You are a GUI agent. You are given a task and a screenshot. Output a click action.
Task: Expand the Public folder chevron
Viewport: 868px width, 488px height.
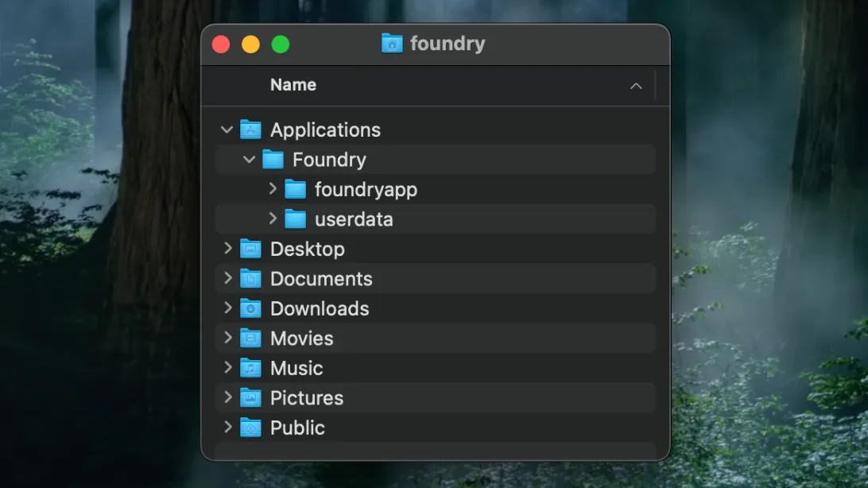click(227, 427)
